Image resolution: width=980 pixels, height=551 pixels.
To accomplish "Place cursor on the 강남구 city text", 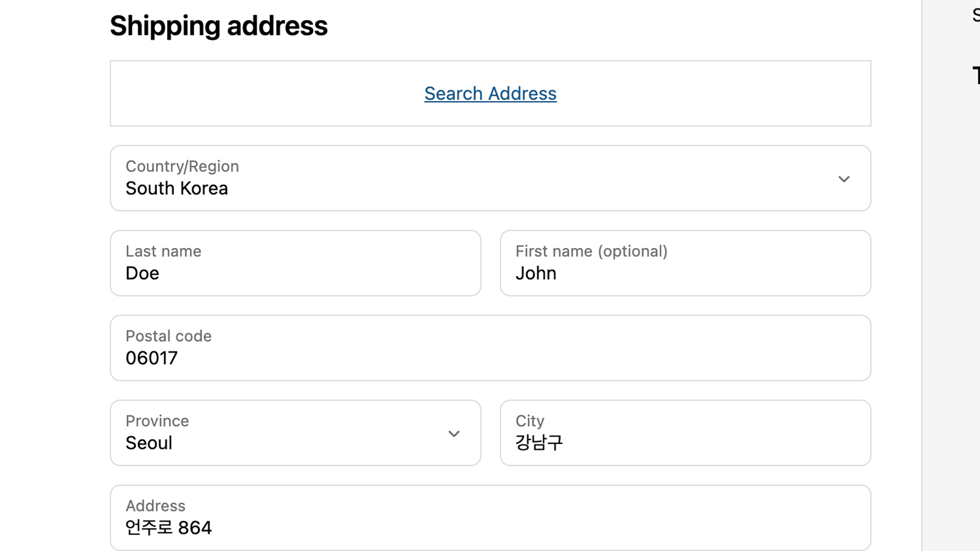I will 539,443.
